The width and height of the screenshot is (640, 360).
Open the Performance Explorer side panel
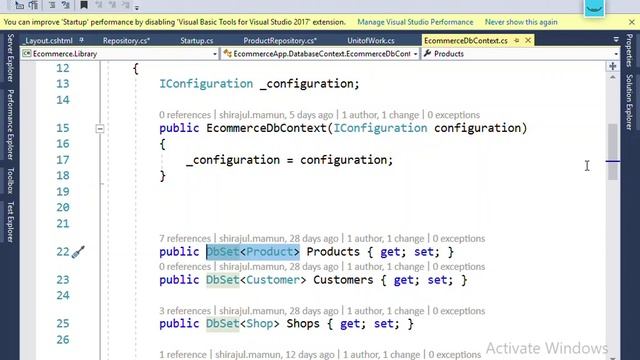(10, 124)
